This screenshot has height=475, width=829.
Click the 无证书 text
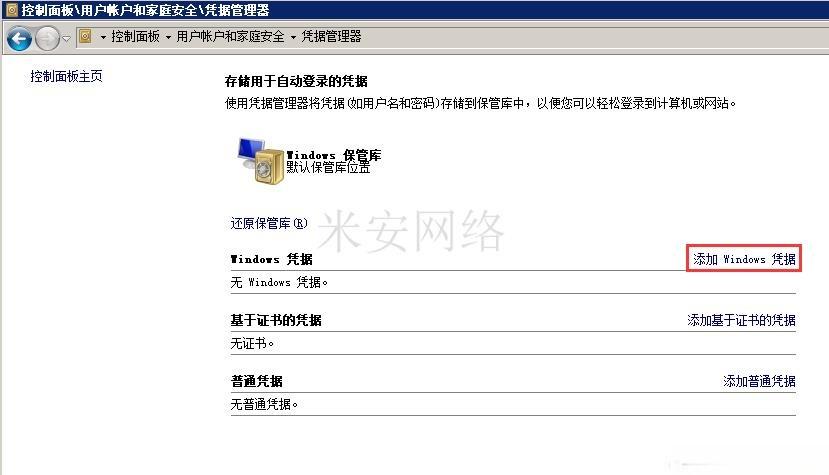tap(252, 343)
